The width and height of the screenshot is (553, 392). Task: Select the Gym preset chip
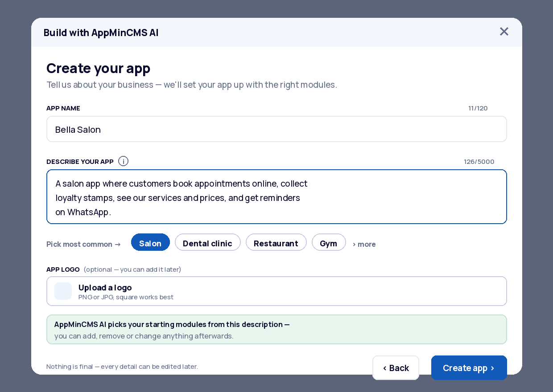(329, 243)
